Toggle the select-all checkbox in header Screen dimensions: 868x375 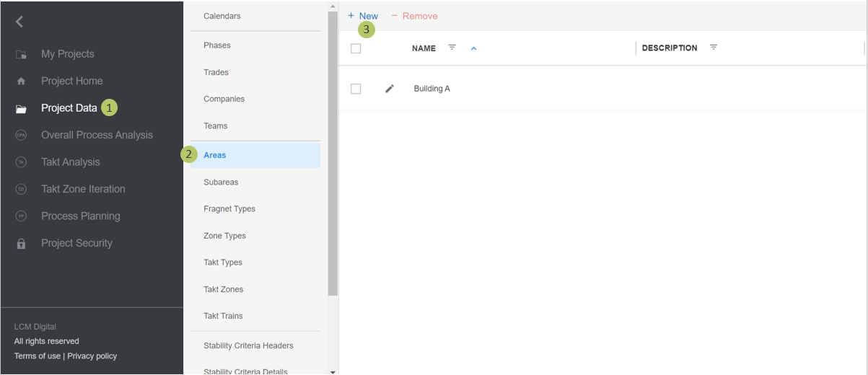[356, 48]
